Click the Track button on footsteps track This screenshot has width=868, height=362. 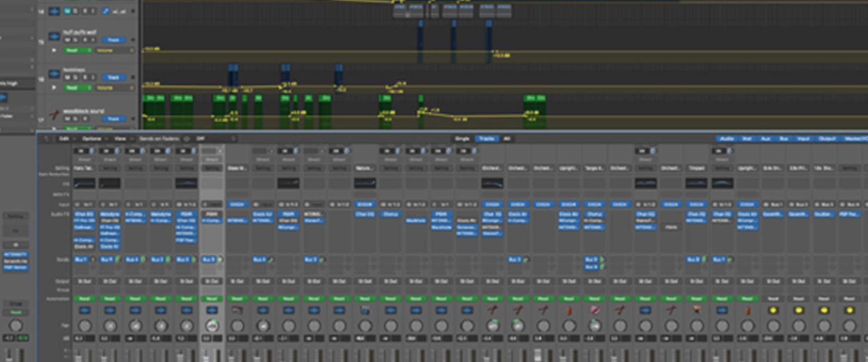[x=113, y=77]
